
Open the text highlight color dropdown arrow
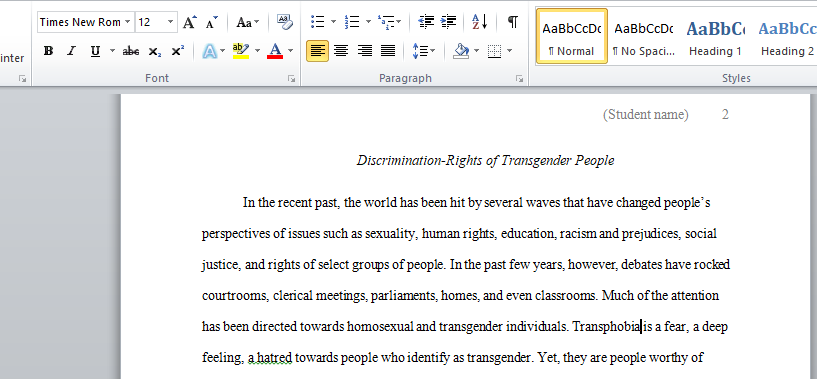[x=257, y=51]
